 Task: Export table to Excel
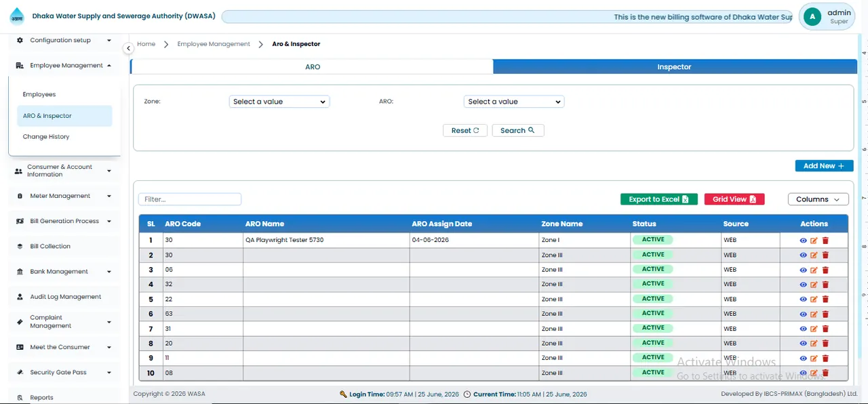658,199
